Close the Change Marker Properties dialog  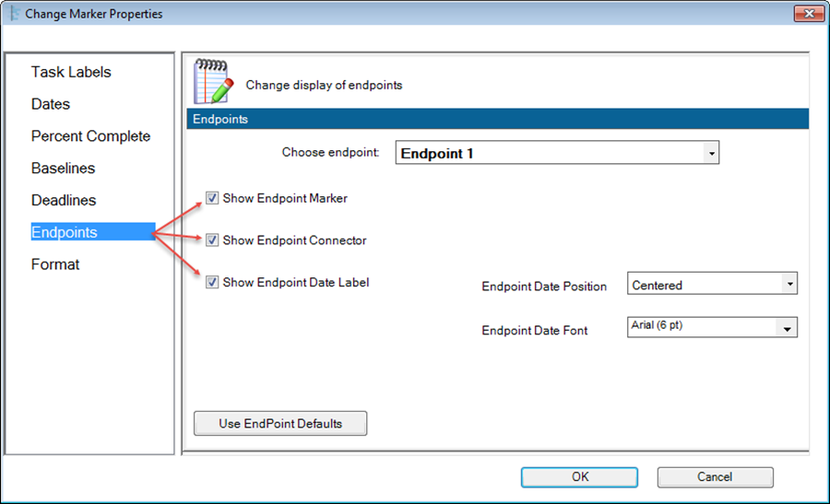tap(809, 14)
